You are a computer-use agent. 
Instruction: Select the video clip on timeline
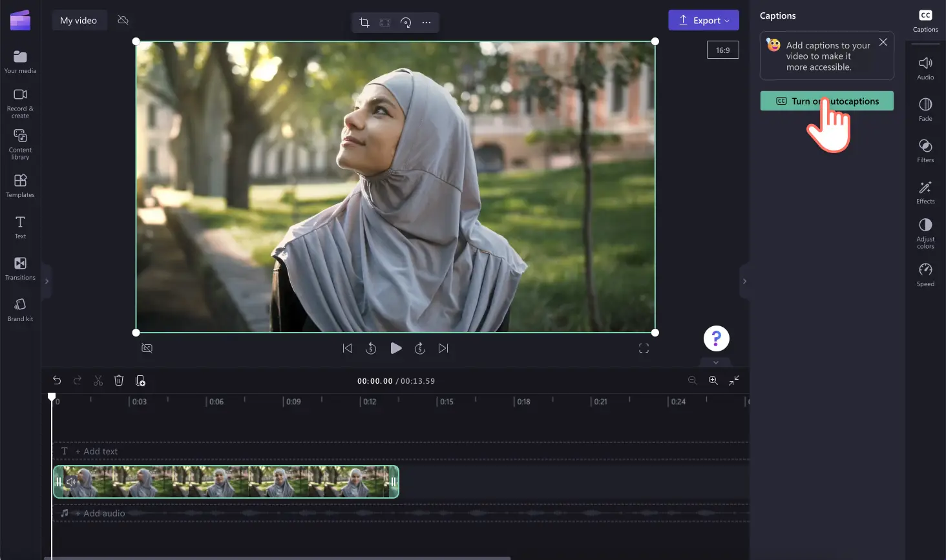tap(226, 482)
